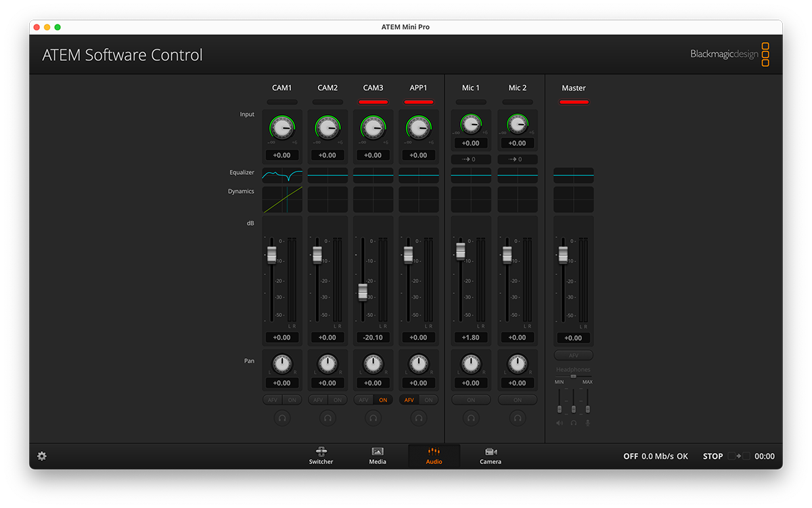Click the Mic 2 headphones solo icon
The height and width of the screenshot is (508, 812).
[x=518, y=419]
